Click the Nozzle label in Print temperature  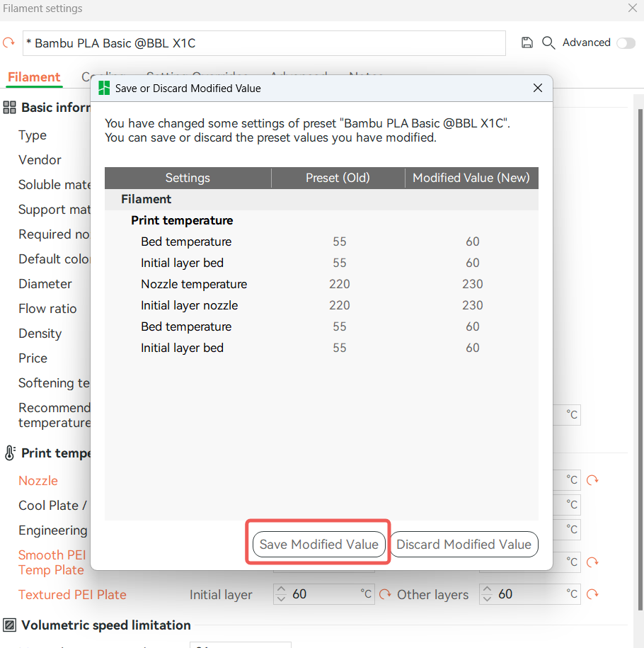(x=38, y=481)
